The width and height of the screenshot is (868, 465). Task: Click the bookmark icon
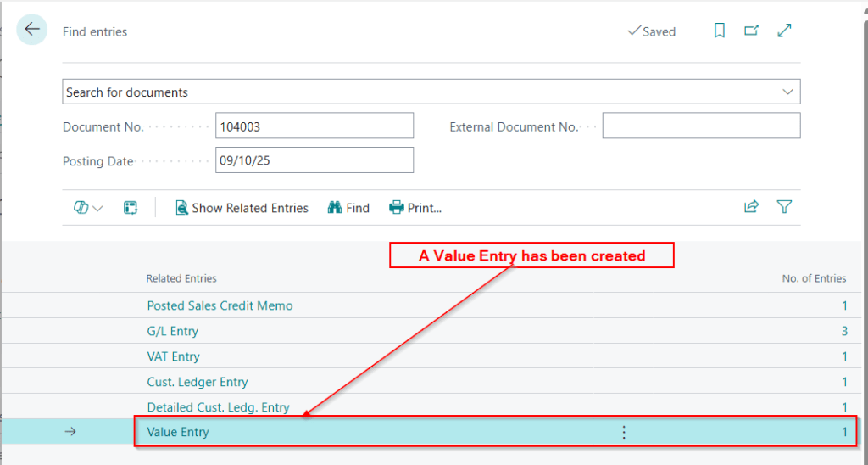pos(720,31)
